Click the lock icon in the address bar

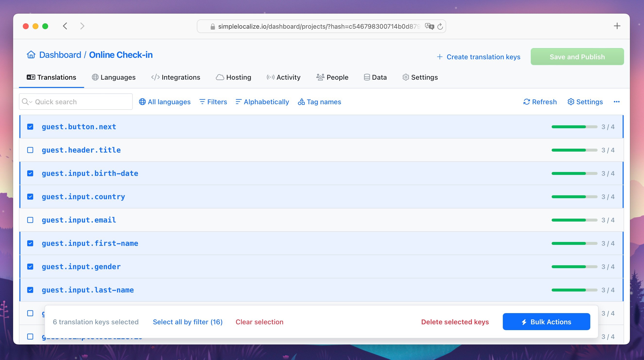click(213, 26)
